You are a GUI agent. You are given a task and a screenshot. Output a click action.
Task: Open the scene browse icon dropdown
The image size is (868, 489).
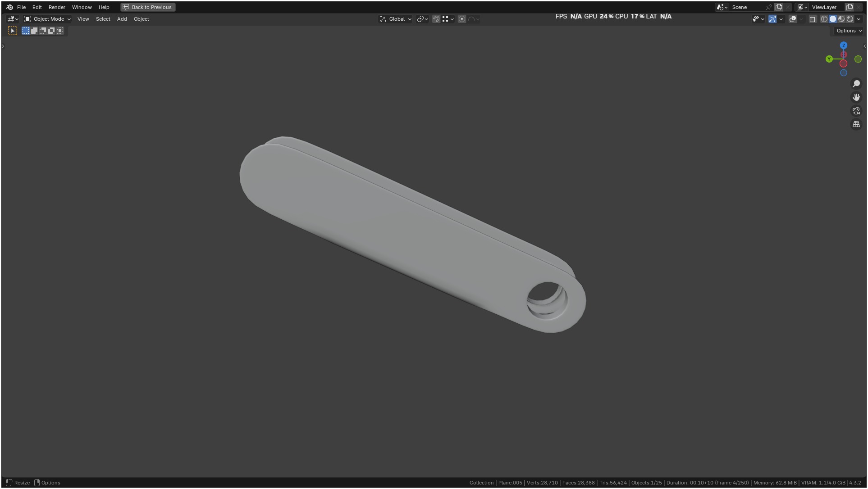coord(722,7)
